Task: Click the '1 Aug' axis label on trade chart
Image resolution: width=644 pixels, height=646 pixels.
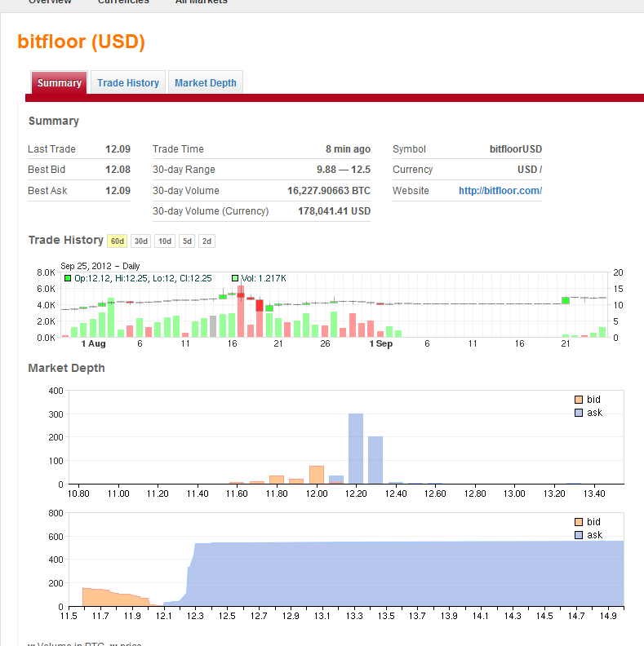Action: [x=93, y=343]
